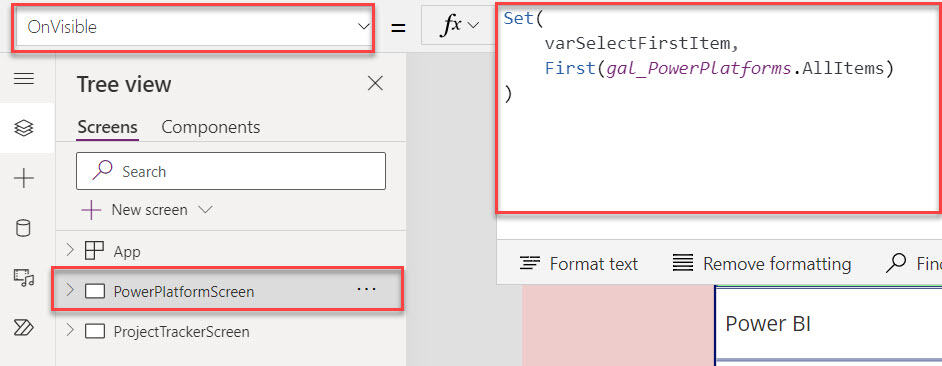This screenshot has width=942, height=366.
Task: Click the Insert plus icon in sidebar
Action: click(x=23, y=178)
